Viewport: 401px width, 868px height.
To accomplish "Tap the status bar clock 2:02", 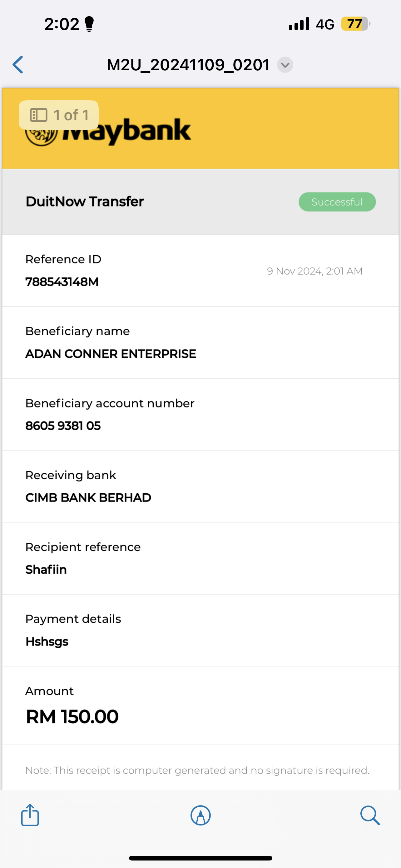I will (x=62, y=24).
